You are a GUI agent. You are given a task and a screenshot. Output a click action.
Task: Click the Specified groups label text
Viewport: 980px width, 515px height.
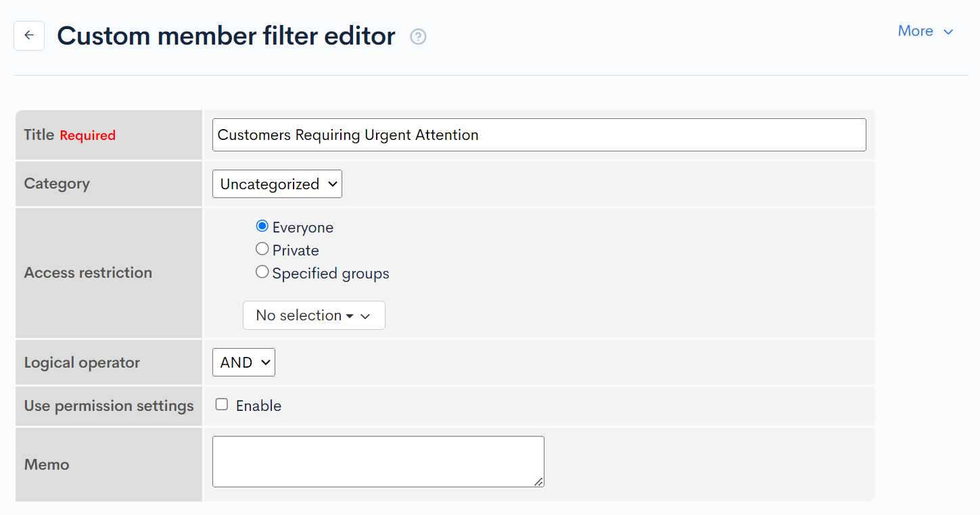[x=331, y=274]
